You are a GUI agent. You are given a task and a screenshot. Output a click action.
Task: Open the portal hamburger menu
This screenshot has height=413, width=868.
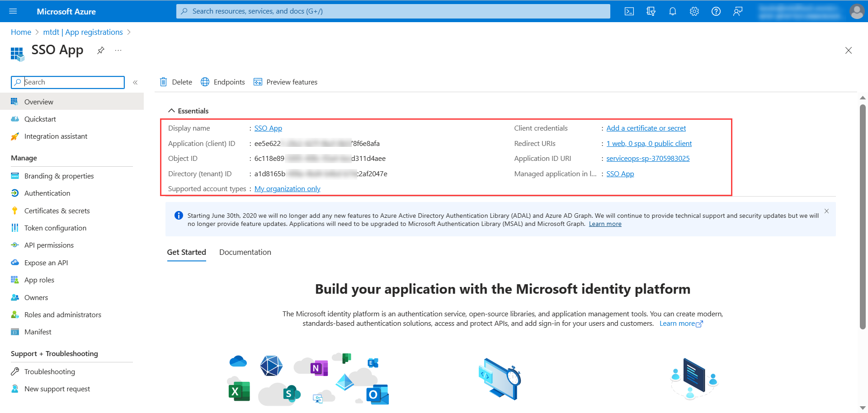click(13, 11)
